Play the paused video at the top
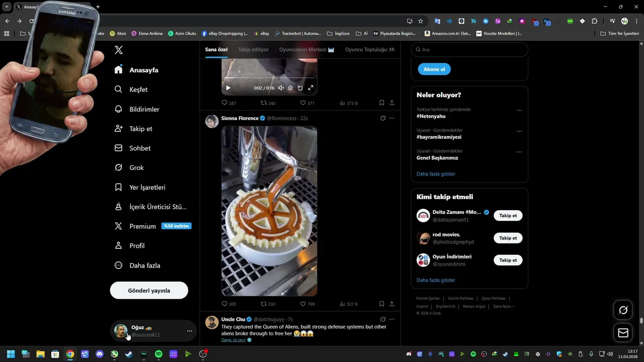The image size is (644, 362). pos(228,88)
